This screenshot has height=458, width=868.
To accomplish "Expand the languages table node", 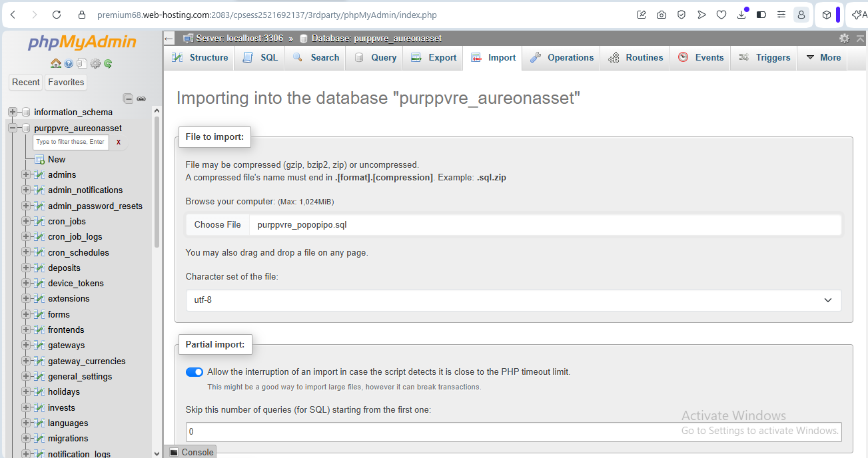I will point(26,423).
